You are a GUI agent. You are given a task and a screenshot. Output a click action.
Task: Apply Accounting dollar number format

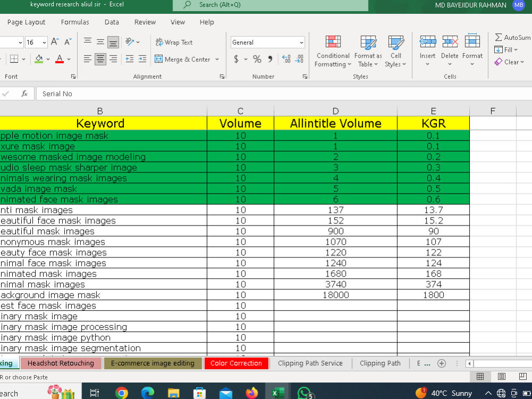(236, 60)
